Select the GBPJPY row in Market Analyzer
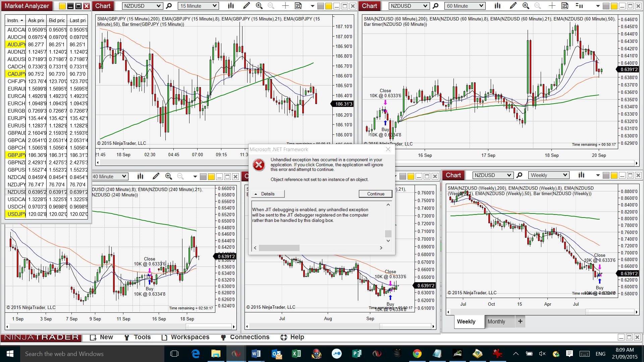644x362 pixels. (x=16, y=155)
